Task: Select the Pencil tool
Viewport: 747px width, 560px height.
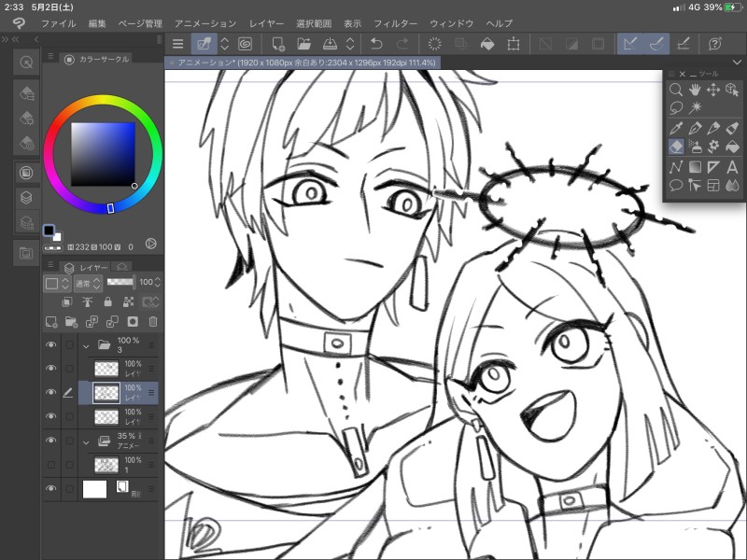Action: coord(713,128)
